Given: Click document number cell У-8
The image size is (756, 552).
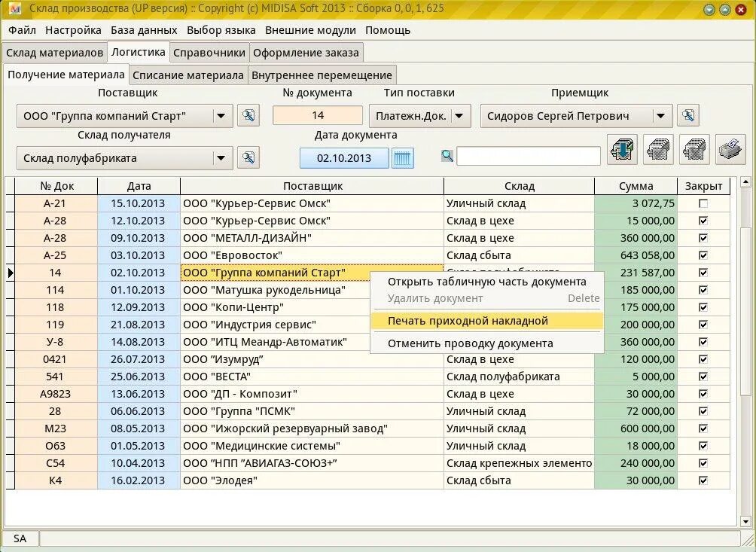Looking at the screenshot, I should point(56,342).
